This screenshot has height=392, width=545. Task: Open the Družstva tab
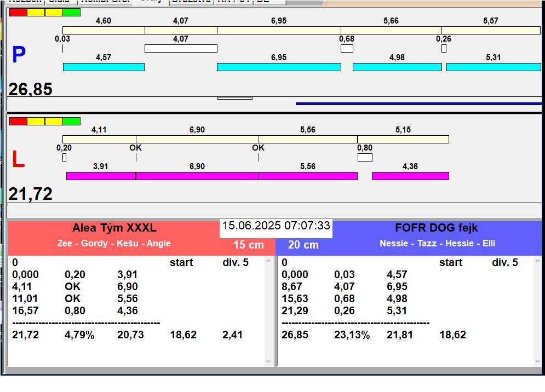190,2
